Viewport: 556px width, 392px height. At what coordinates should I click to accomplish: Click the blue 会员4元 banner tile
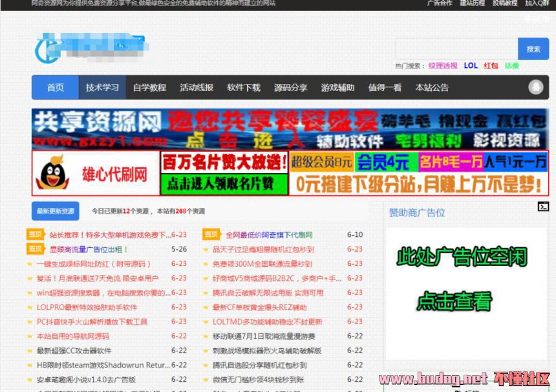(x=386, y=162)
